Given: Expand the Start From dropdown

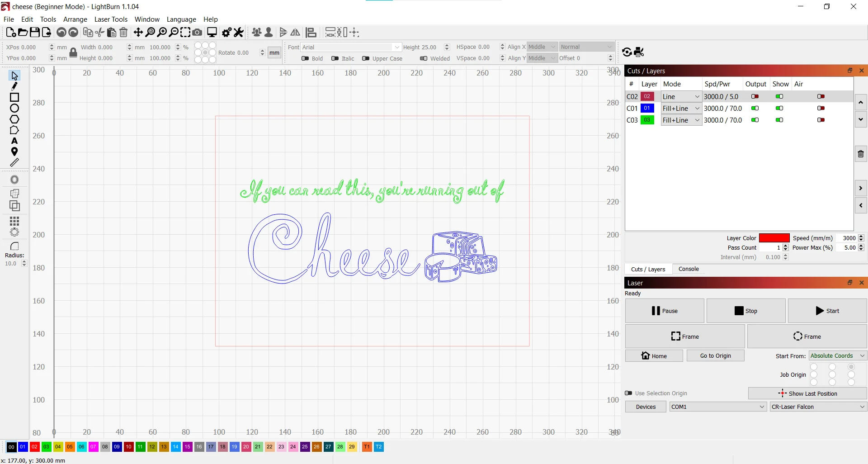Looking at the screenshot, I should coord(837,356).
